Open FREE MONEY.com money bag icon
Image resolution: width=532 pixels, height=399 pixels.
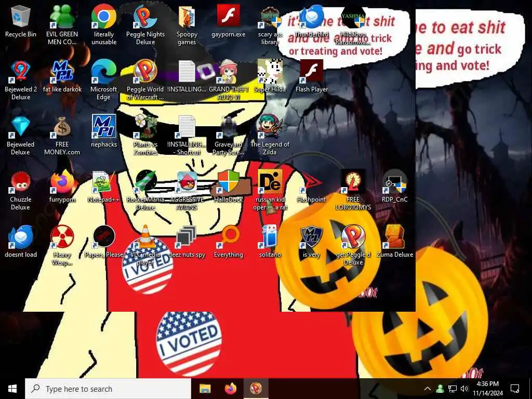point(62,136)
